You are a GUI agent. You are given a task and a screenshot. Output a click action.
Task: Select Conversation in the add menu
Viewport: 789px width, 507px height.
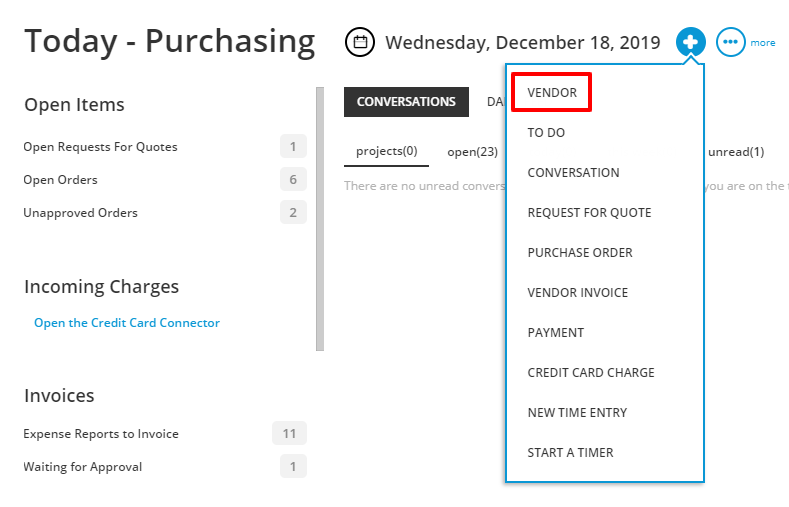point(573,172)
